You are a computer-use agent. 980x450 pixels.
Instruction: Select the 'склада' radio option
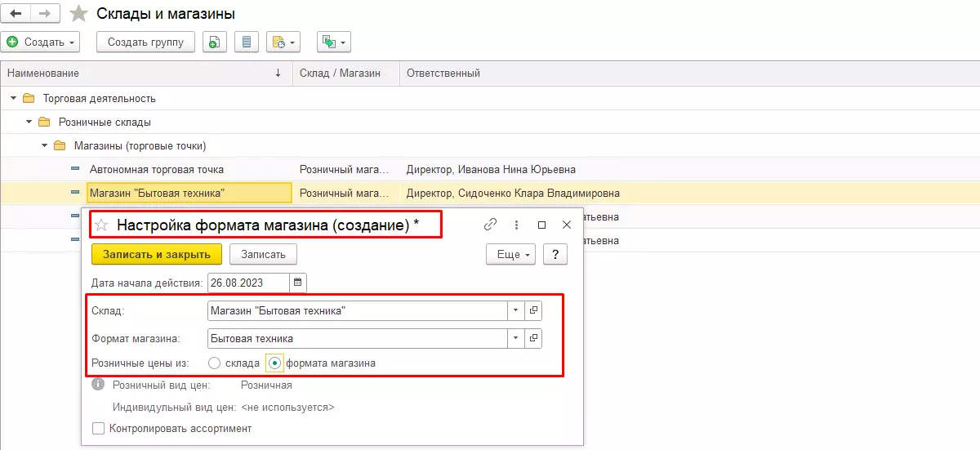coord(215,363)
